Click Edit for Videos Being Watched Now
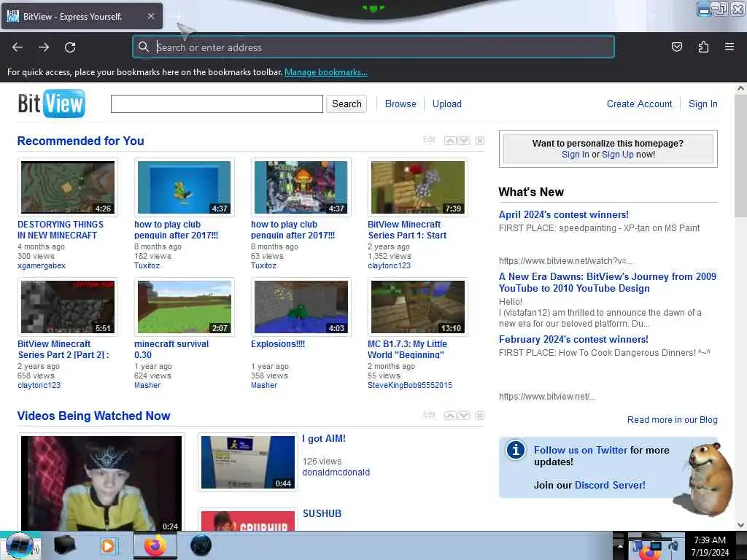Screen dimensions: 747x560 pyautogui.click(x=429, y=414)
